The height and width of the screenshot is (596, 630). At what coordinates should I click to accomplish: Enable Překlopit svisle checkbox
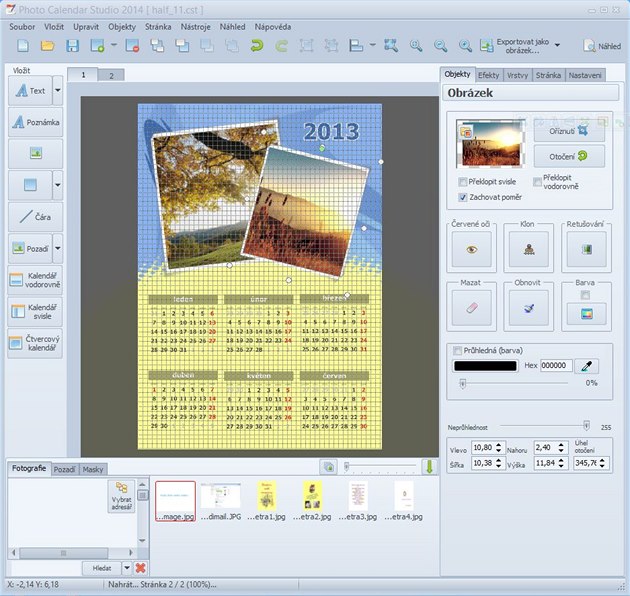tap(462, 182)
